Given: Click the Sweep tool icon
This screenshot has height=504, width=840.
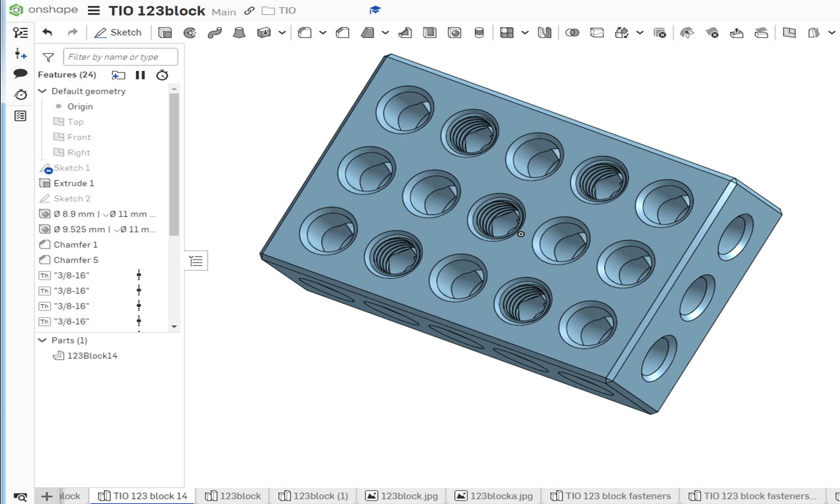Looking at the screenshot, I should click(x=215, y=33).
